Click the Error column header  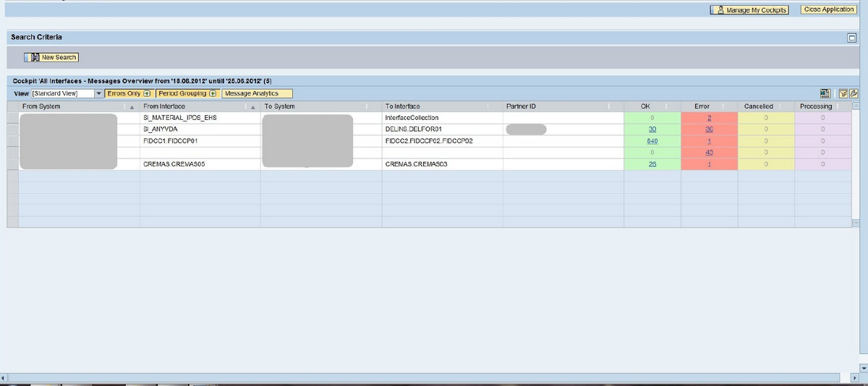pos(702,106)
